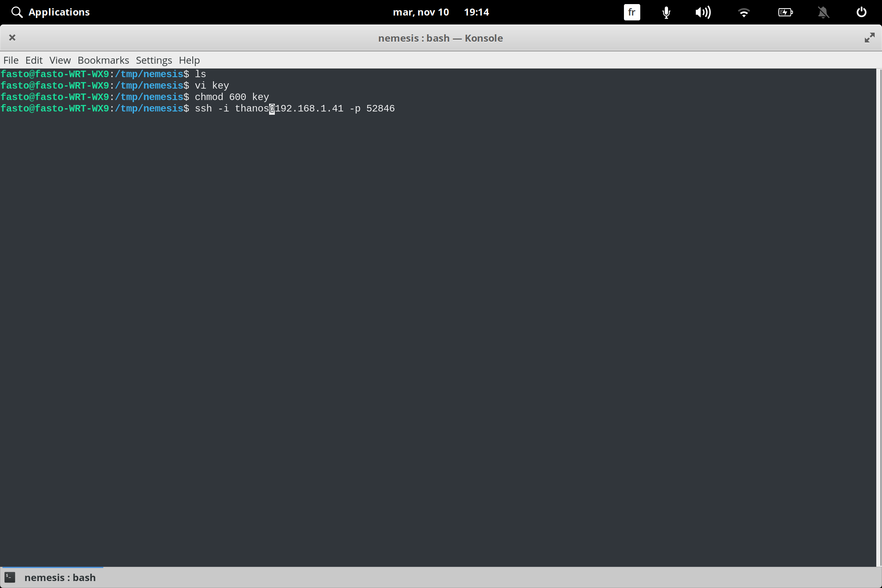The height and width of the screenshot is (588, 882).
Task: Open the power/session menu icon
Action: [861, 12]
